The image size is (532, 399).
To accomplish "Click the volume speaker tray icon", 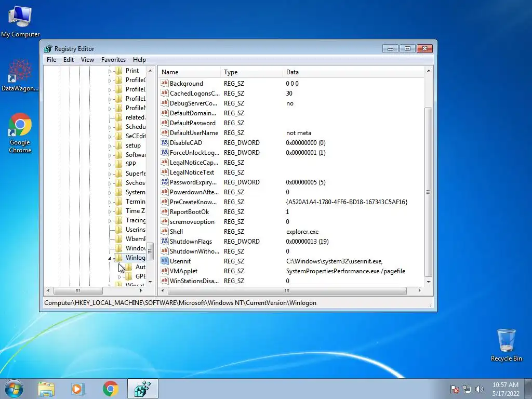I will tap(480, 389).
